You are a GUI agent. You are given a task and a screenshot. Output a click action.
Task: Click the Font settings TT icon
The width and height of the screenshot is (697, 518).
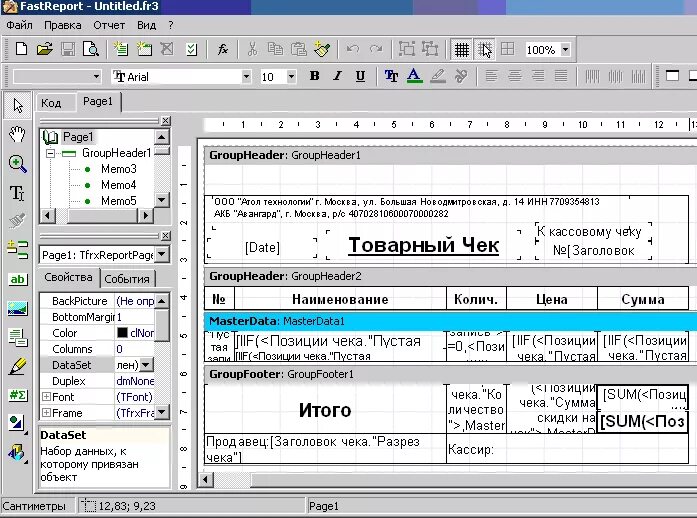point(391,76)
